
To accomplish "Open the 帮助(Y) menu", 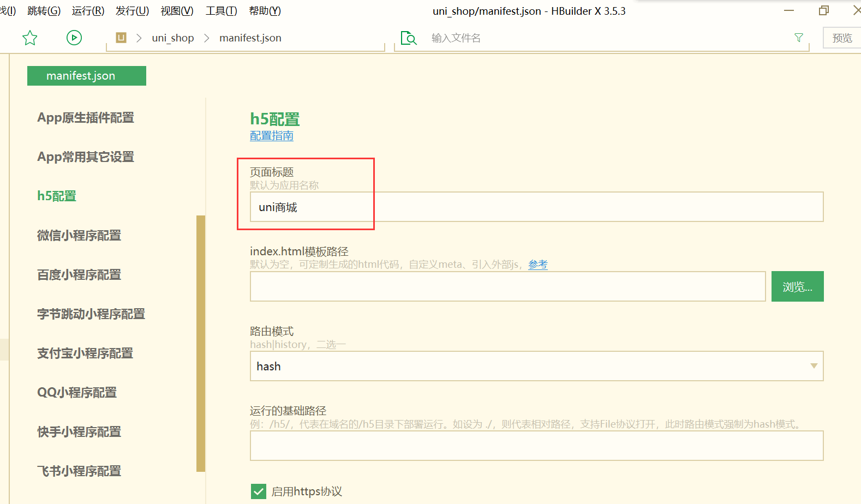I will tap(265, 11).
